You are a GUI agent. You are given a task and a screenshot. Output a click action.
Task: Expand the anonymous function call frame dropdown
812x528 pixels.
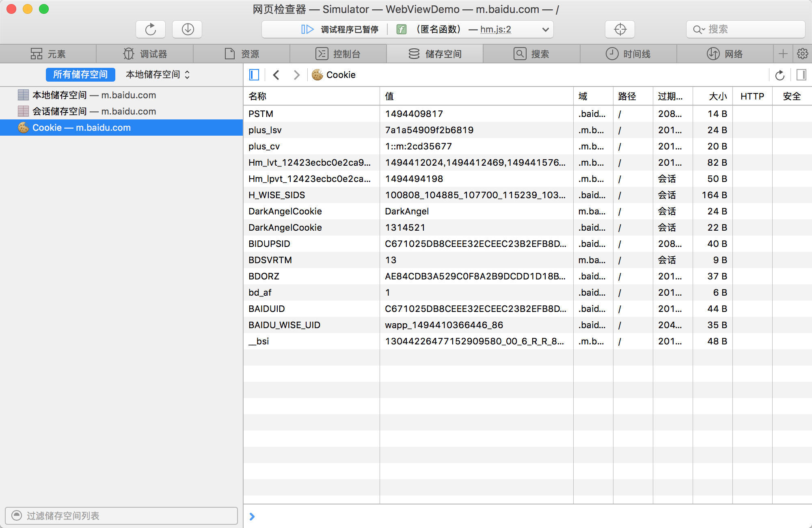click(545, 29)
